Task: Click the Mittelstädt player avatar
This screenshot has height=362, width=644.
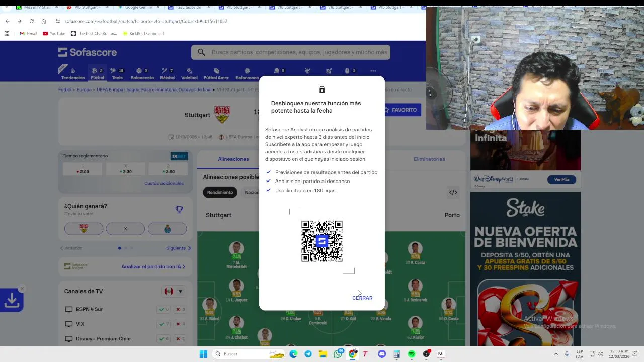Action: [x=236, y=248]
